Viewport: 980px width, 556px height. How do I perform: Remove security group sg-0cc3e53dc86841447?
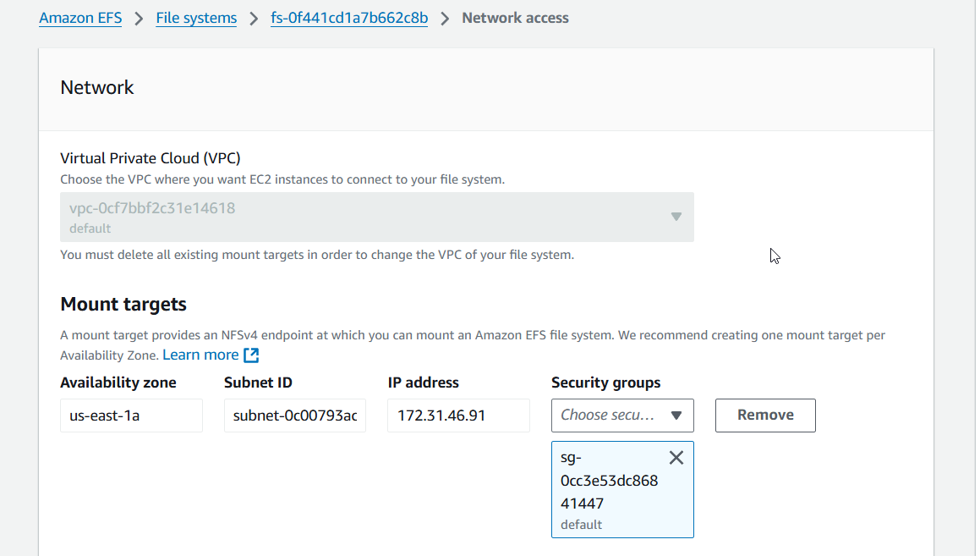tap(676, 458)
